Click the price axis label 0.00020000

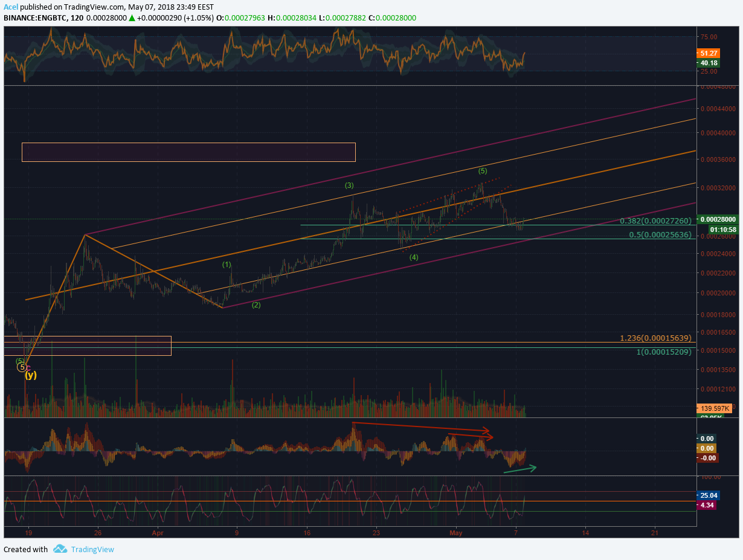[718, 293]
